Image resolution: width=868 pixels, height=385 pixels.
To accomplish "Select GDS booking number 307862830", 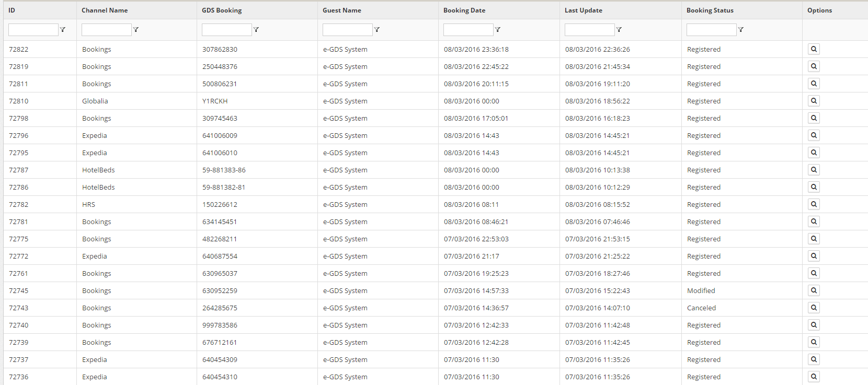I will coord(220,50).
